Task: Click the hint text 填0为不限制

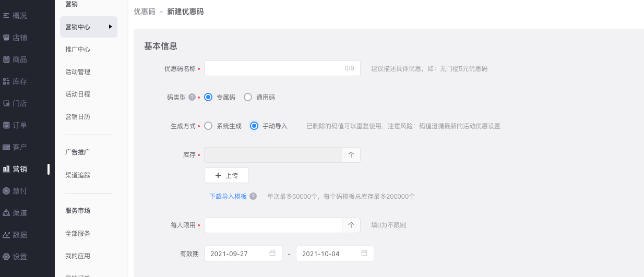Action: [x=388, y=225]
